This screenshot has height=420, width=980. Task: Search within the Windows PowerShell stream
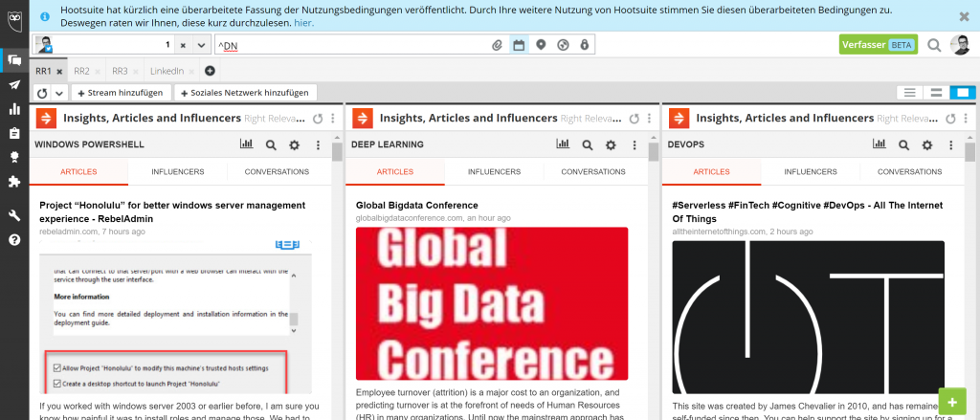coord(271,145)
